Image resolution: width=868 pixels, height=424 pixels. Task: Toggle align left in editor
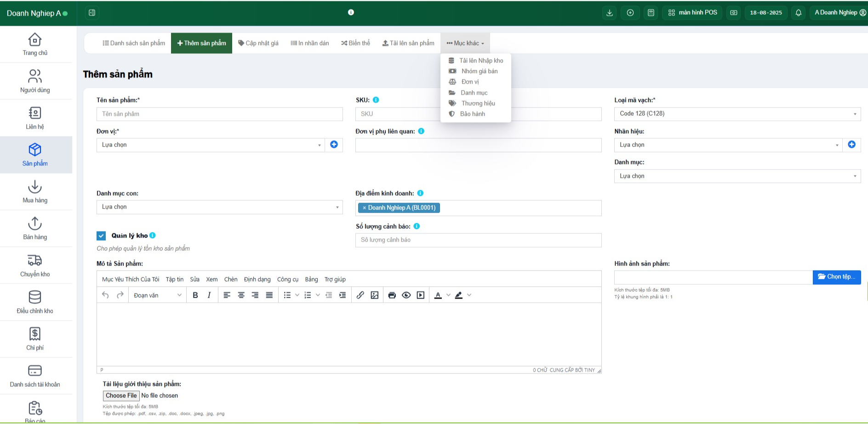pyautogui.click(x=227, y=295)
